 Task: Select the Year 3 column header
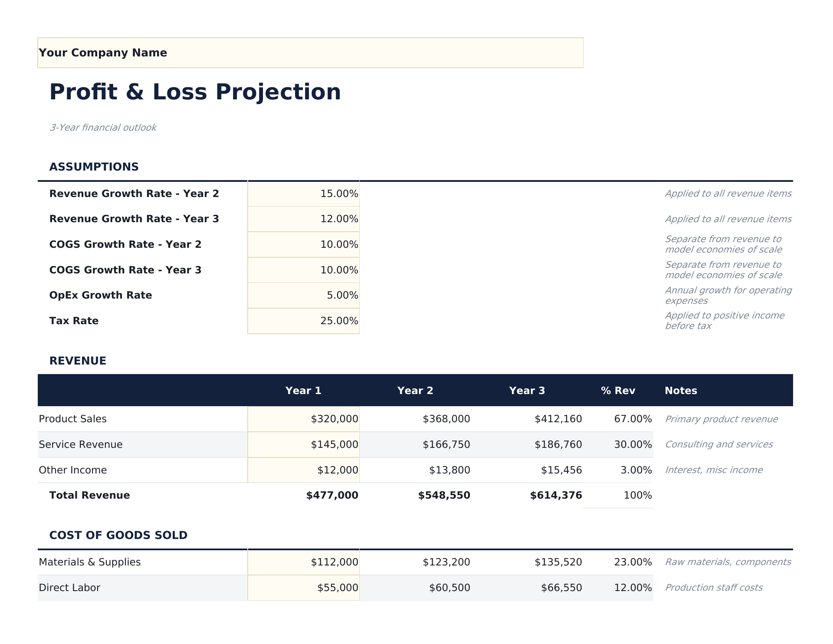527,390
